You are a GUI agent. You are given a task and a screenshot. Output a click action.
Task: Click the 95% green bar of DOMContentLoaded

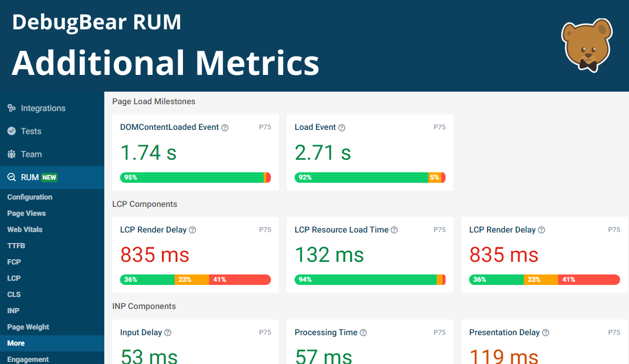tap(192, 178)
